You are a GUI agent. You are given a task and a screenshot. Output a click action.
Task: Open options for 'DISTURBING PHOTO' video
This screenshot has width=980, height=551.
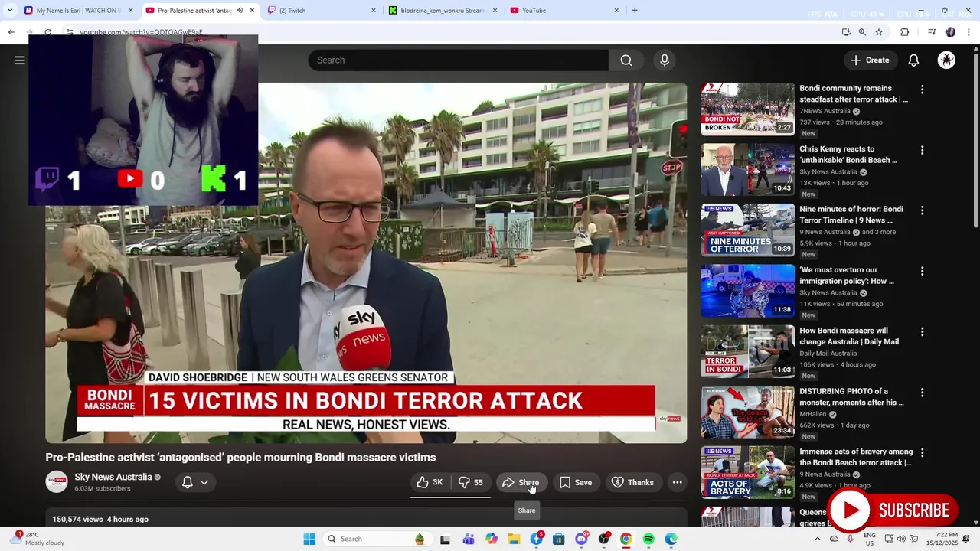[922, 393]
